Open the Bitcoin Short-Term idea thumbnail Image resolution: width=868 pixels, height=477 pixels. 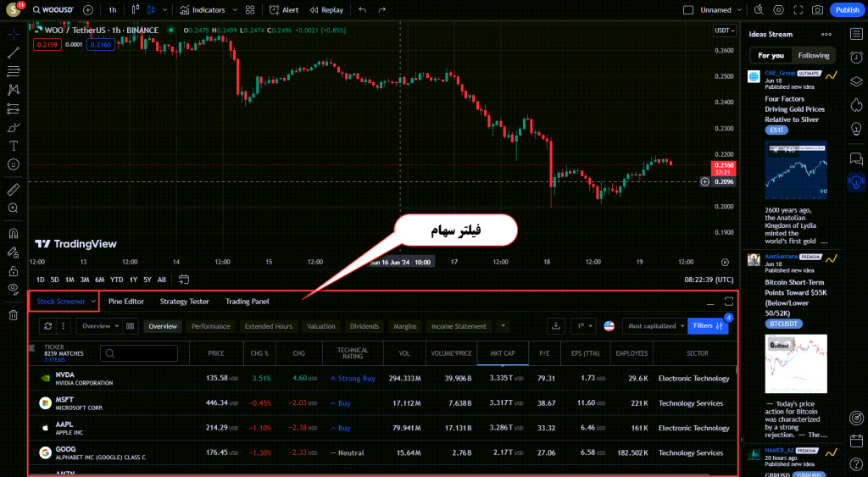point(796,363)
